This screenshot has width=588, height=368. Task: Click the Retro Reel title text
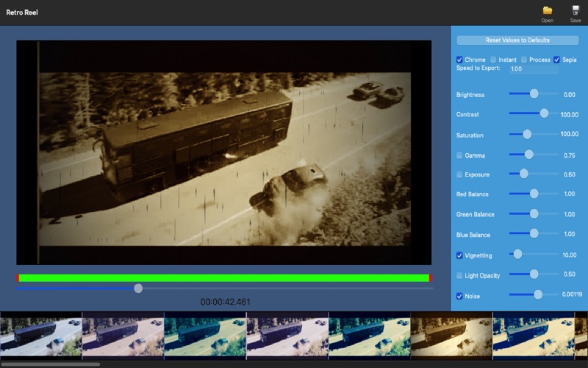coord(22,13)
